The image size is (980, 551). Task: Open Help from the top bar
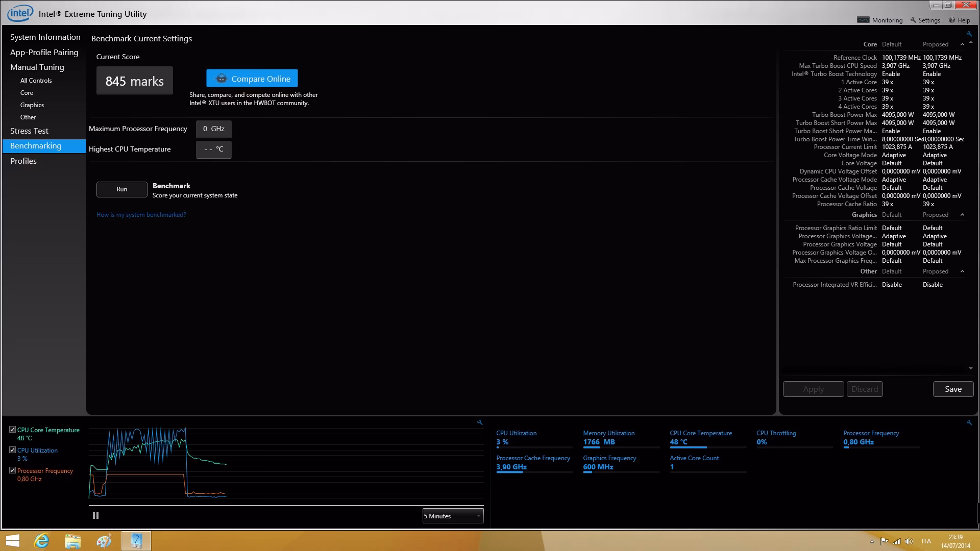(960, 20)
